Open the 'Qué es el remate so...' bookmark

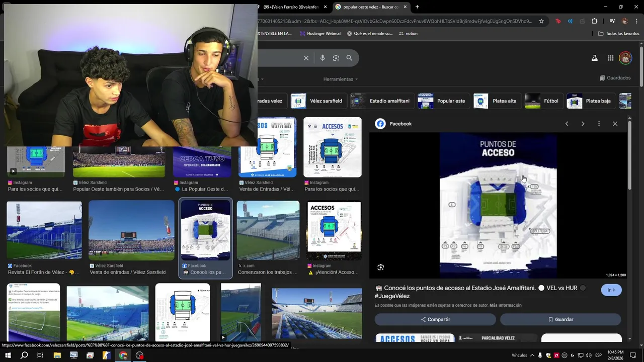(369, 34)
